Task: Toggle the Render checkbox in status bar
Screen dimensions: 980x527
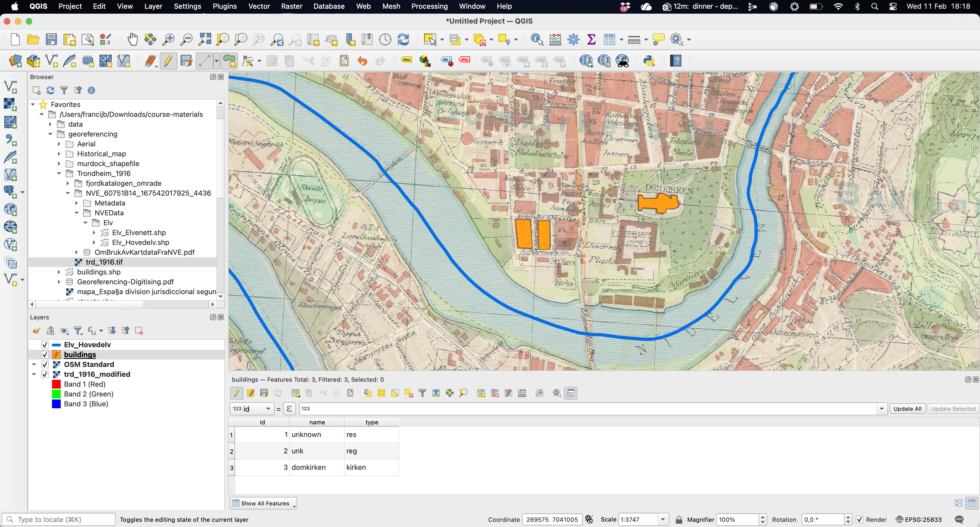Action: 860,520
